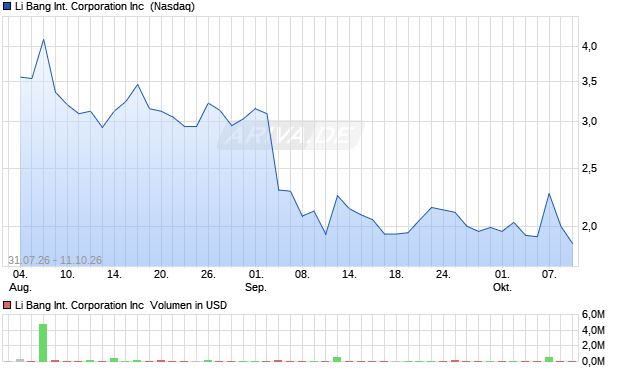Click the 3,0 price axis label
The image size is (620, 371).
click(x=589, y=121)
